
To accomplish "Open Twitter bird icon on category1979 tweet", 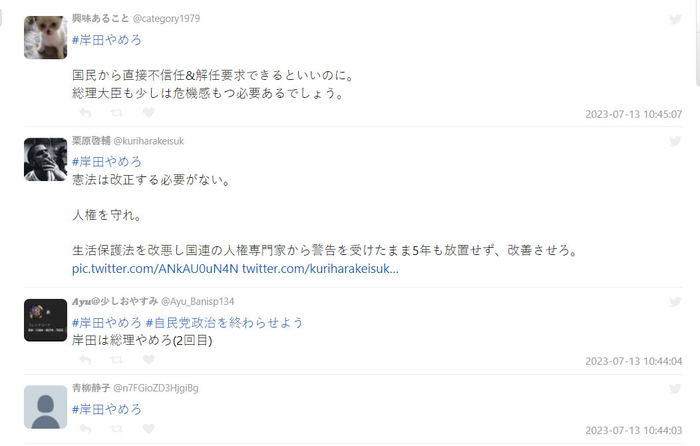I will coord(675,19).
